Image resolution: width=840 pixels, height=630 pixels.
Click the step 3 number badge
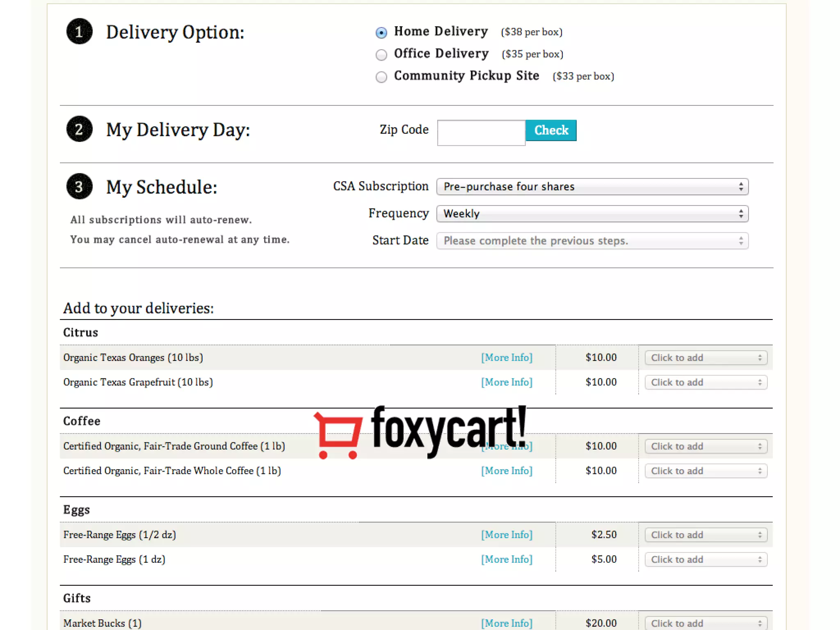coord(79,187)
